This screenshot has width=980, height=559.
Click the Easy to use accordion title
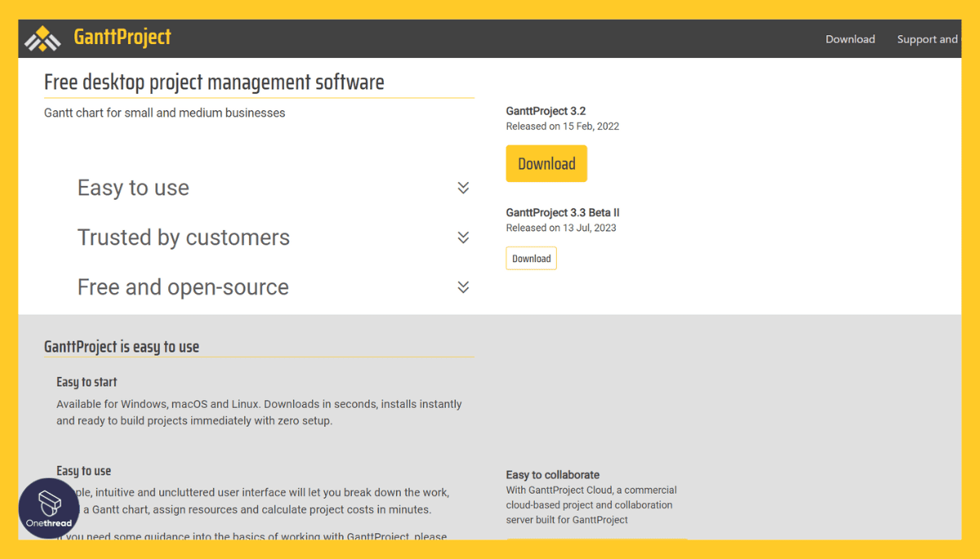click(133, 188)
